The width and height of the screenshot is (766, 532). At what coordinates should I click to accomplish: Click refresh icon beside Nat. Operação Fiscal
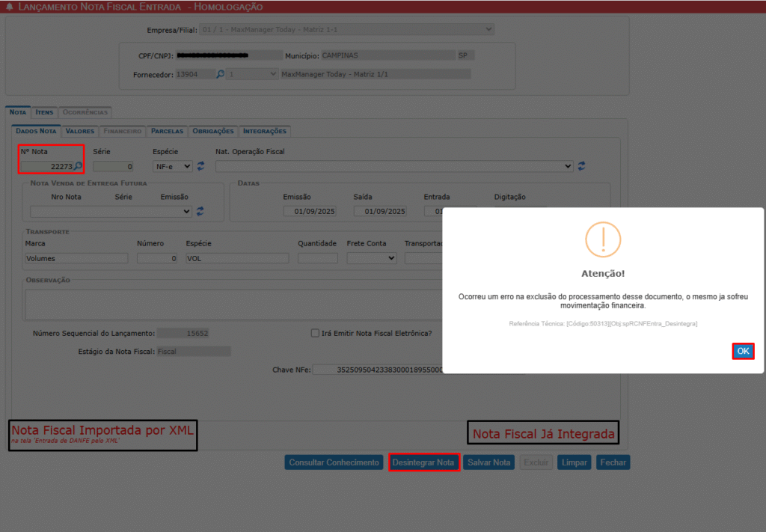point(581,166)
